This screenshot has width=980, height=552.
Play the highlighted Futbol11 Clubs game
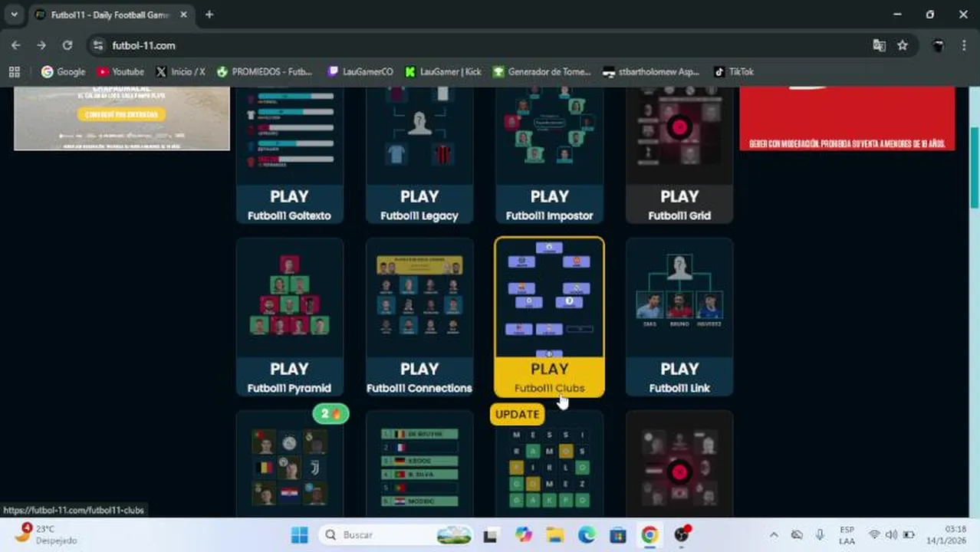(x=549, y=377)
